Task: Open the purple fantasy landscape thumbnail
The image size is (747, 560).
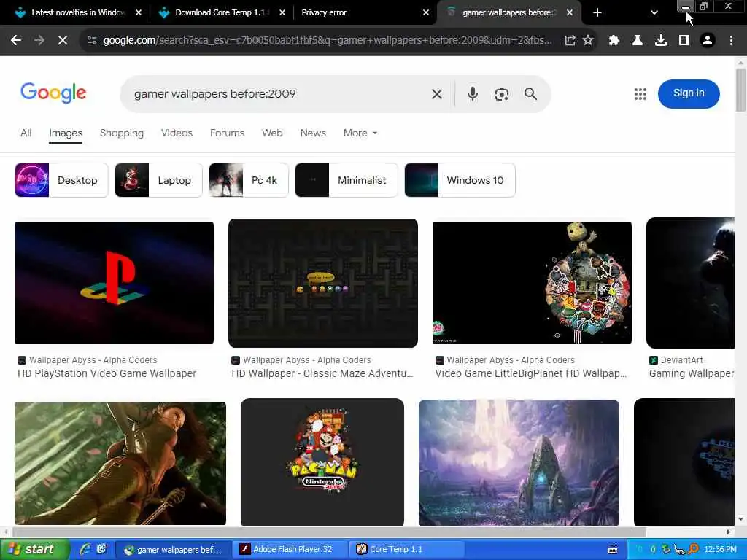Action: tap(519, 463)
